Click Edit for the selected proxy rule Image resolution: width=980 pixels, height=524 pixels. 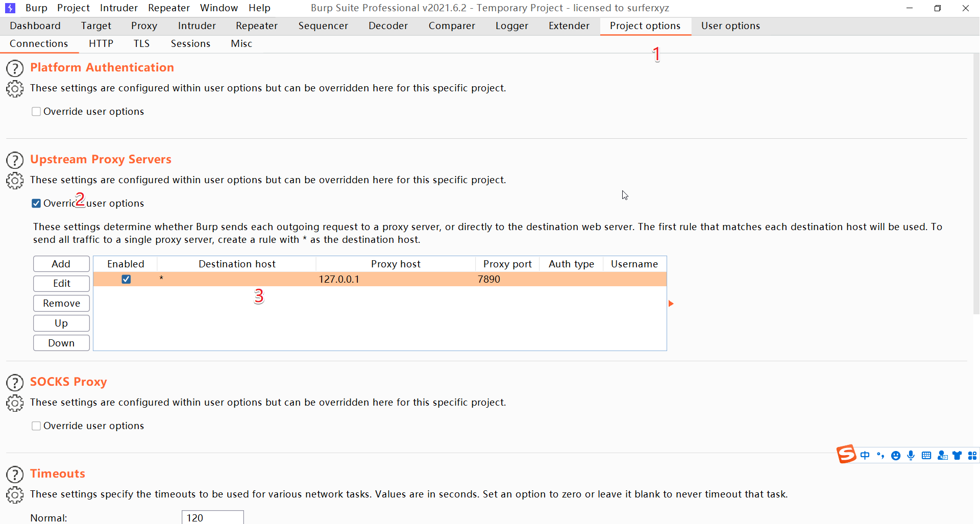point(61,284)
